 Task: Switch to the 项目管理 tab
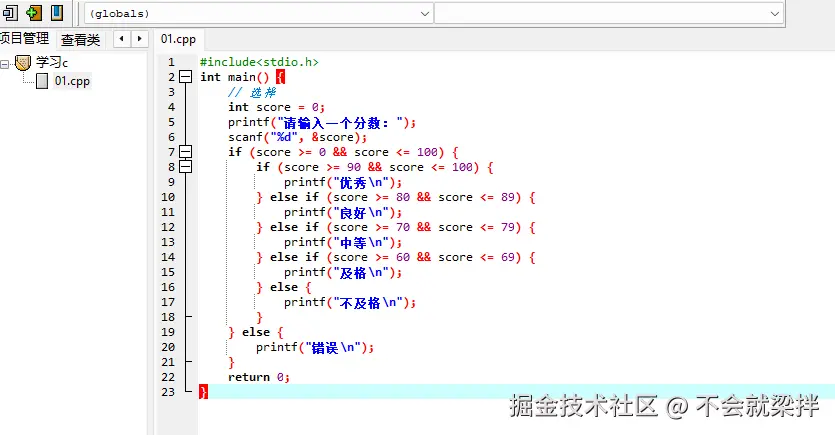(24, 39)
